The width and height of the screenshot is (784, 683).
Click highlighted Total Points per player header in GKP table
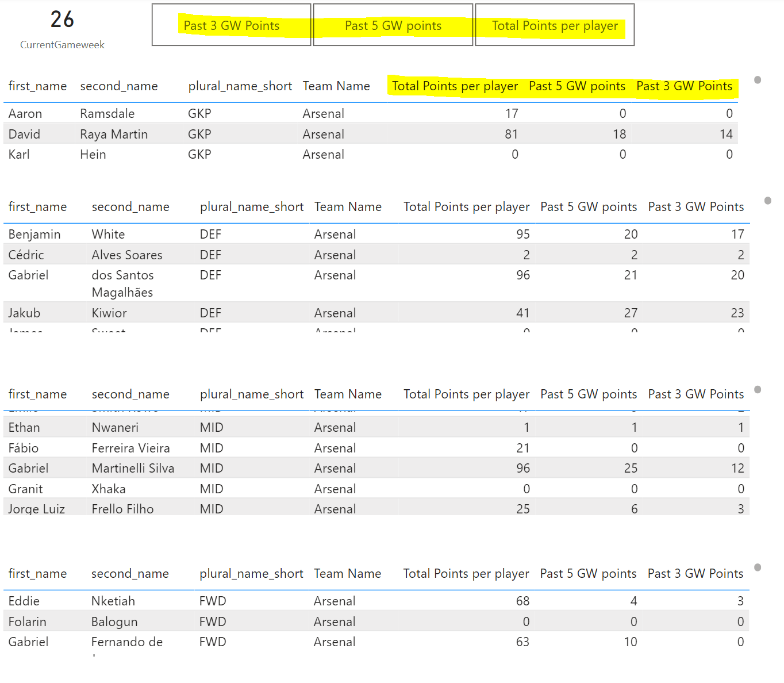[x=455, y=86]
